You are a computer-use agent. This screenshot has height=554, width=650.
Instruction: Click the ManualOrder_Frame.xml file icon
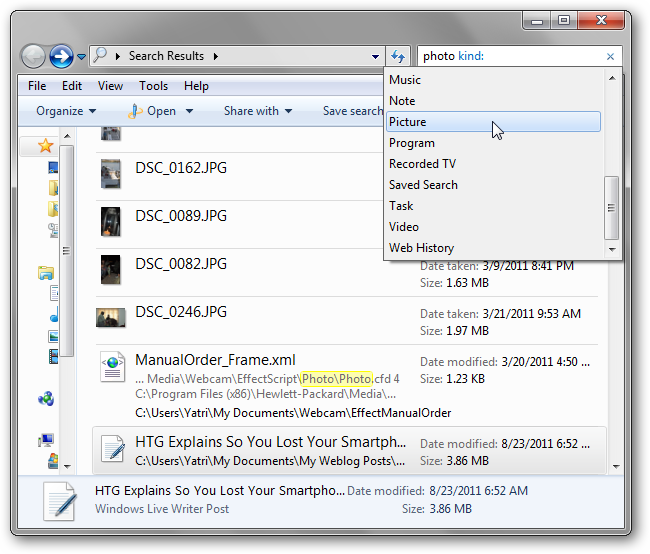coord(112,367)
